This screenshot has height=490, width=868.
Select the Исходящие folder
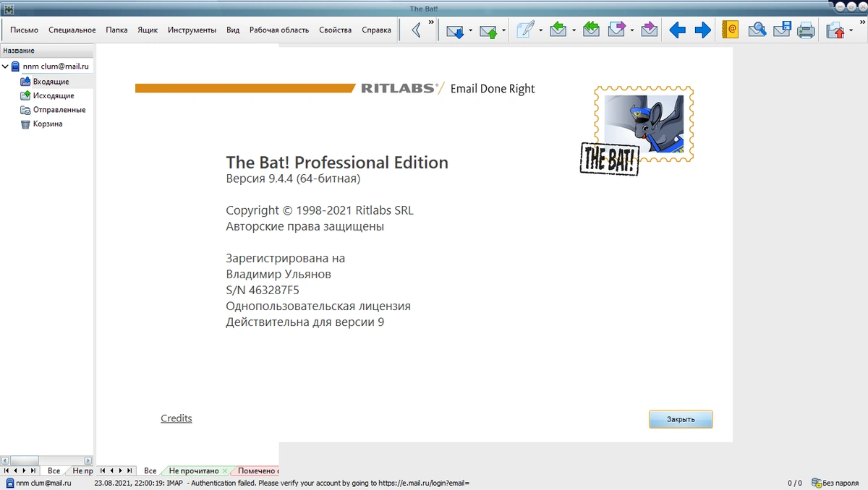(x=54, y=95)
